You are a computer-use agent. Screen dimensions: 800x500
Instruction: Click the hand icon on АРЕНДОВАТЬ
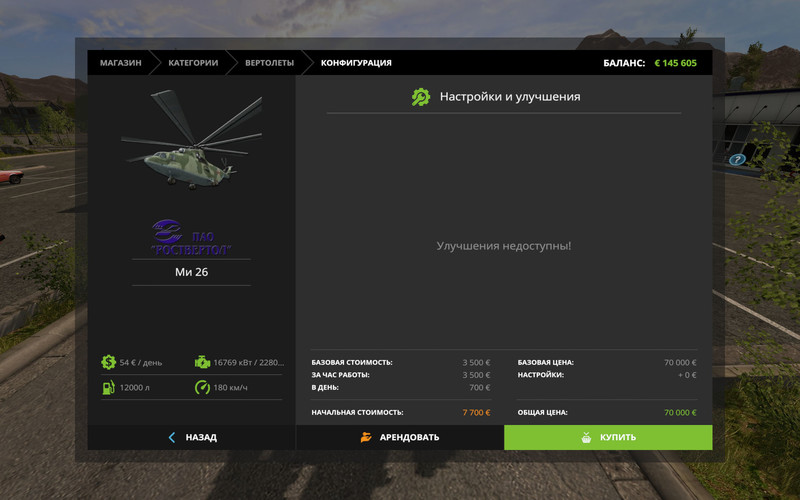[367, 437]
